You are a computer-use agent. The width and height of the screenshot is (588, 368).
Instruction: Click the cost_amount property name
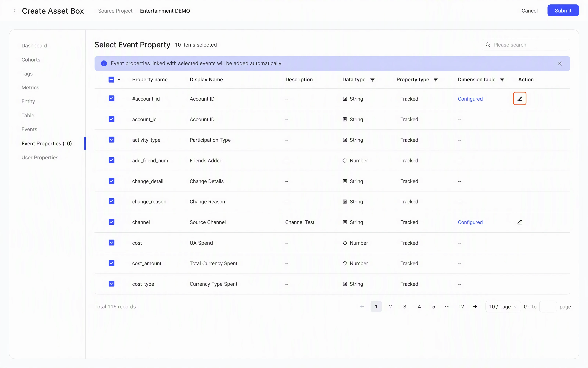tap(147, 263)
